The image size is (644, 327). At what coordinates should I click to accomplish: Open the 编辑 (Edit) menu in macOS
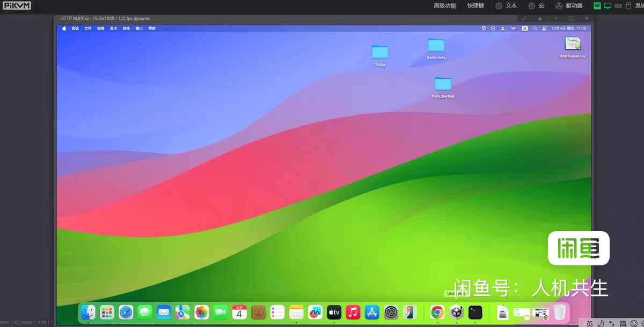click(101, 28)
